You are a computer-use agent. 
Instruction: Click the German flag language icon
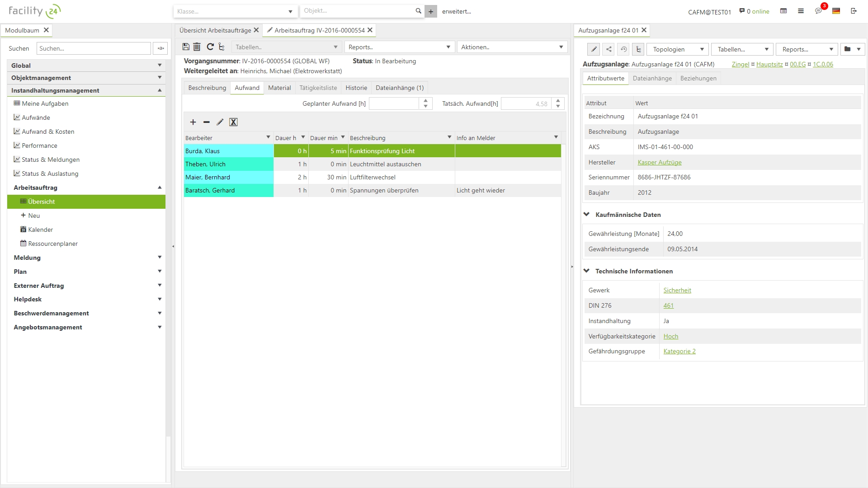pos(836,11)
